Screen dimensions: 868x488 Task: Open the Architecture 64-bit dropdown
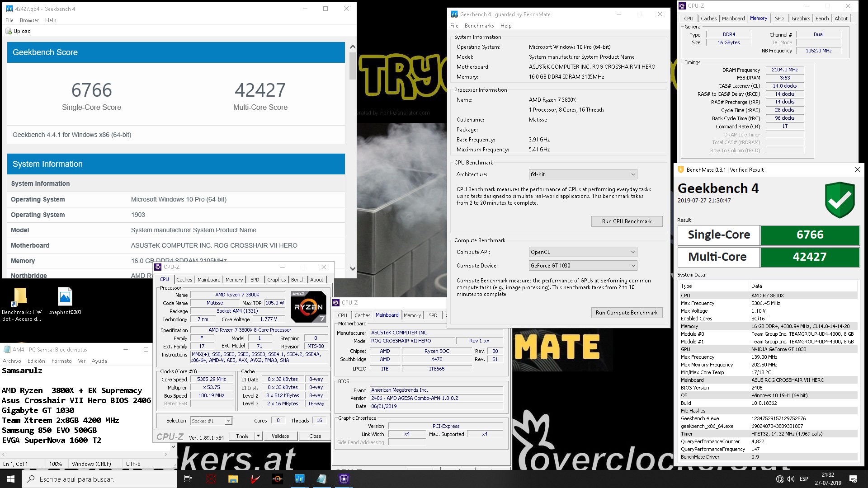coord(583,174)
